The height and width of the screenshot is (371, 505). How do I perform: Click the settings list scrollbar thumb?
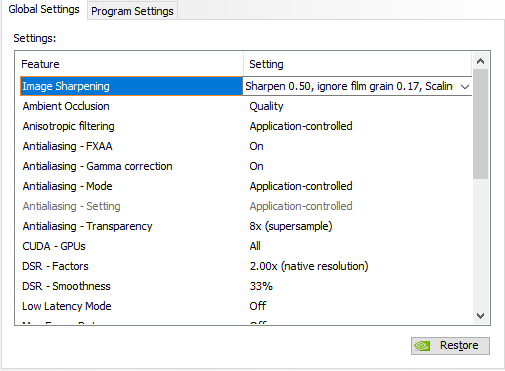point(480,124)
